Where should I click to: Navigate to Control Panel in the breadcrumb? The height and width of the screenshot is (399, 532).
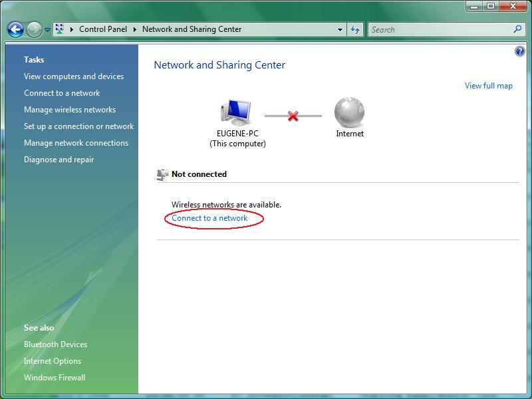[102, 29]
